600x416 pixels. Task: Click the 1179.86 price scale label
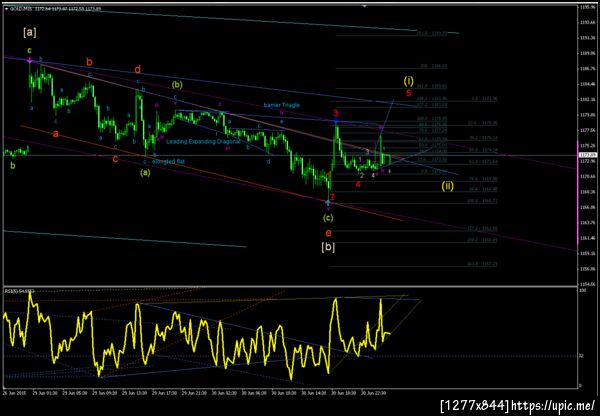[588, 115]
